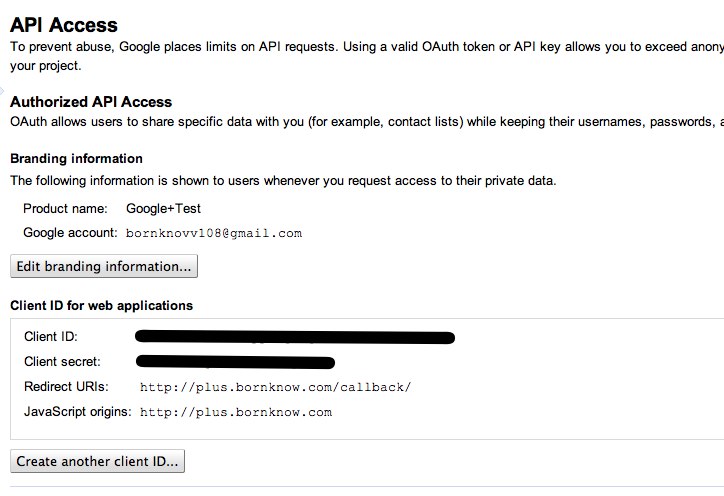Click the JavaScript origins URL value
The image size is (724, 496).
click(236, 412)
